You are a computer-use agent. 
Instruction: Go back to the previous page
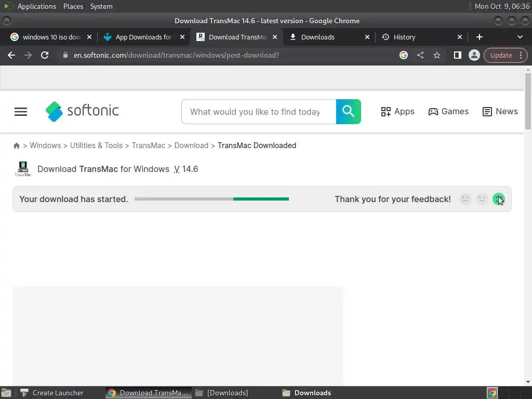[11, 55]
